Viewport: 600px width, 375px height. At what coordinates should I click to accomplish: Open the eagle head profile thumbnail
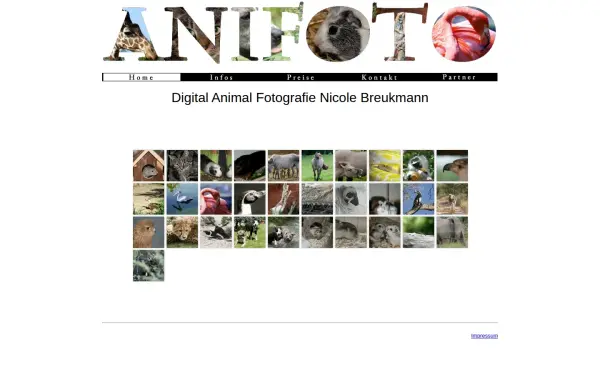coord(452,165)
